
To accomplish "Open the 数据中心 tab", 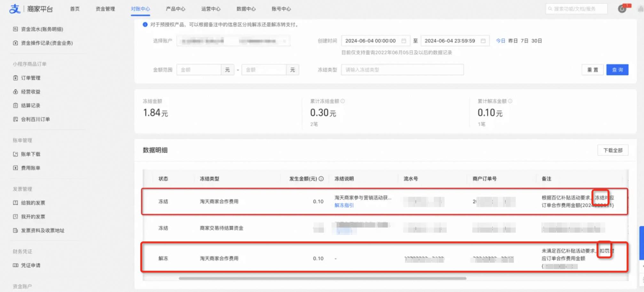I will [x=246, y=9].
